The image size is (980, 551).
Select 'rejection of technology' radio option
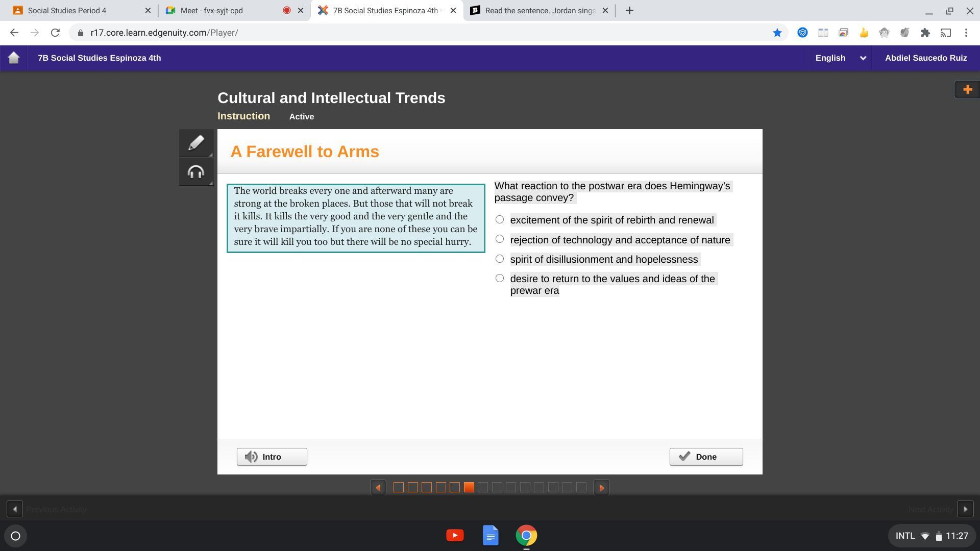coord(500,239)
